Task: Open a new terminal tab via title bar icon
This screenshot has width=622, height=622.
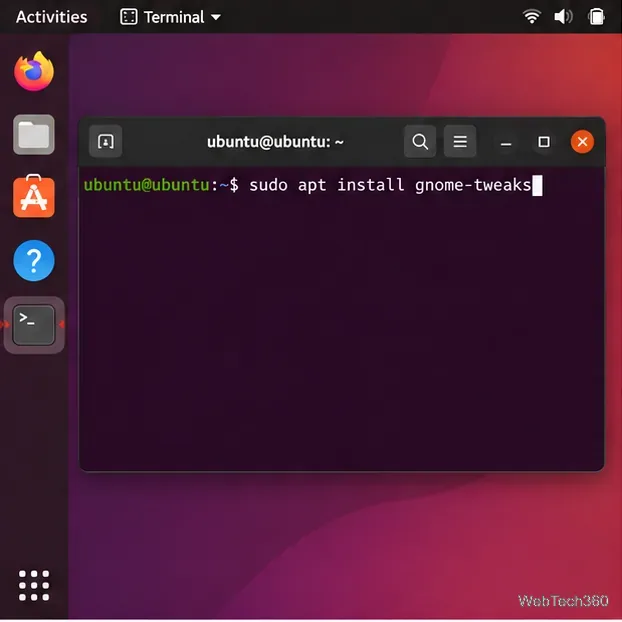Action: [x=106, y=142]
